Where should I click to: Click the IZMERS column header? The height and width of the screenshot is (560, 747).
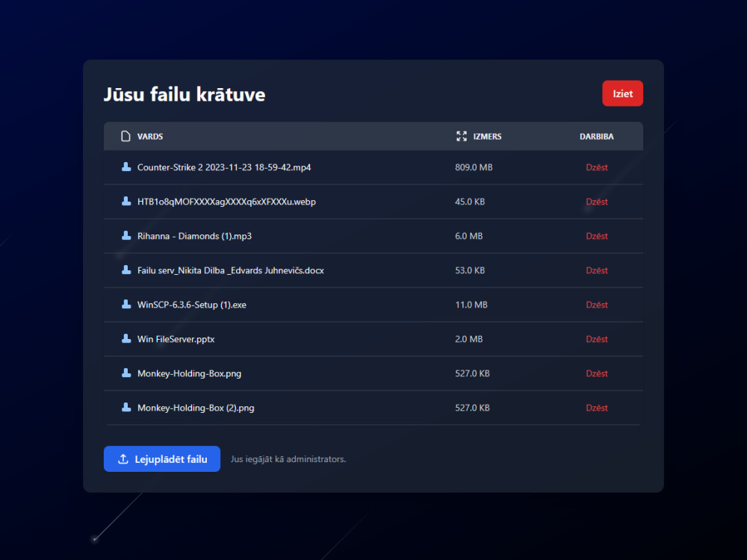pyautogui.click(x=487, y=136)
